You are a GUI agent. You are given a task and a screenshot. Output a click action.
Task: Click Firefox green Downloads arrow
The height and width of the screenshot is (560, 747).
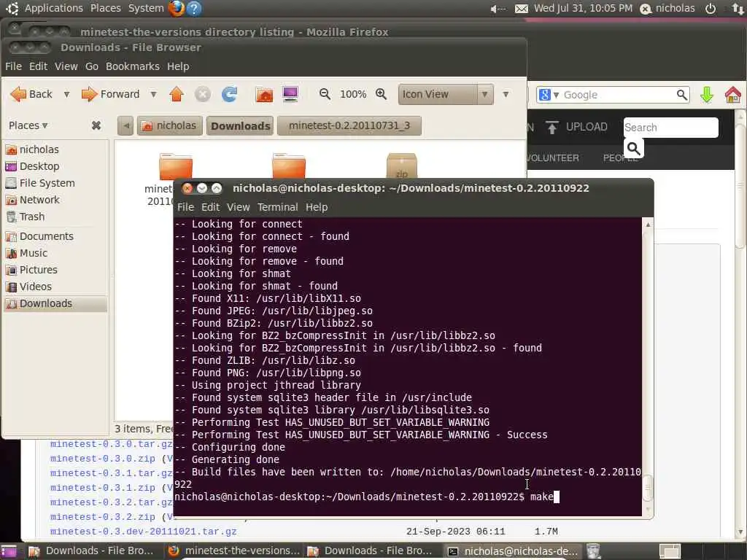(x=707, y=95)
